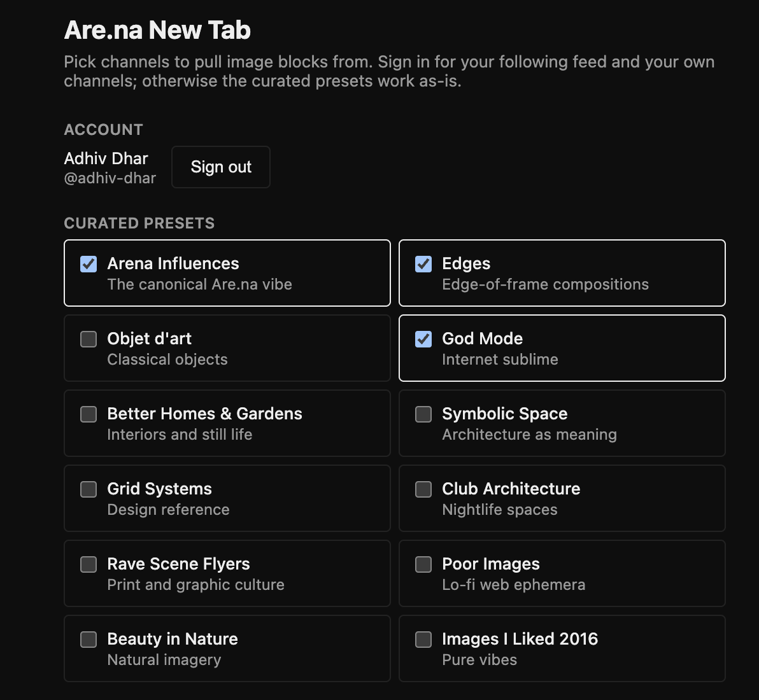The height and width of the screenshot is (700, 759).
Task: Click the "Natural imagery" description
Action: click(x=164, y=660)
